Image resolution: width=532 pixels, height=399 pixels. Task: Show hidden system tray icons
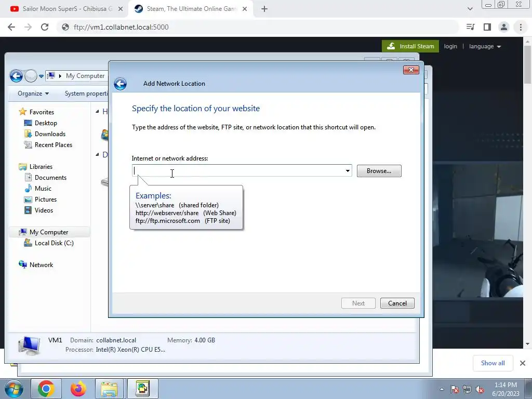coord(442,389)
